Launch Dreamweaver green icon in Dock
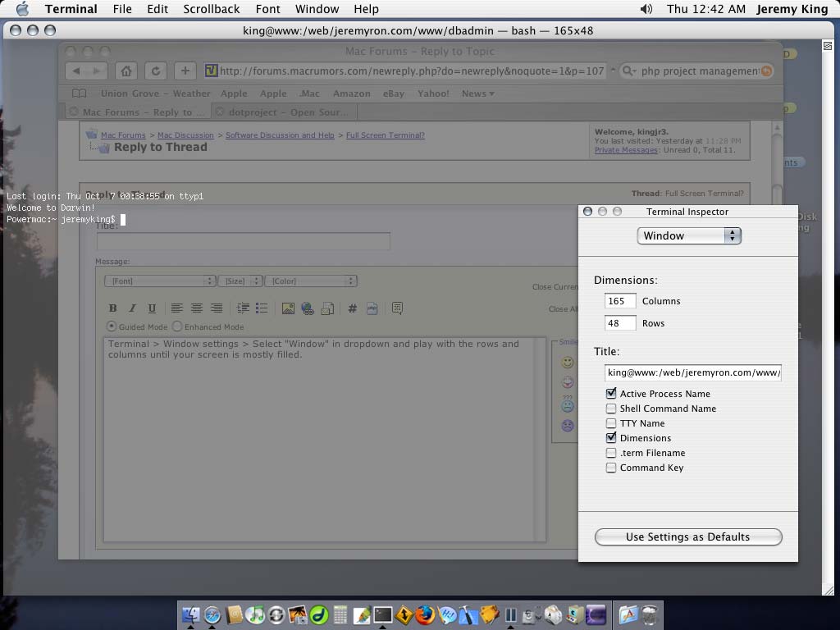 point(319,614)
